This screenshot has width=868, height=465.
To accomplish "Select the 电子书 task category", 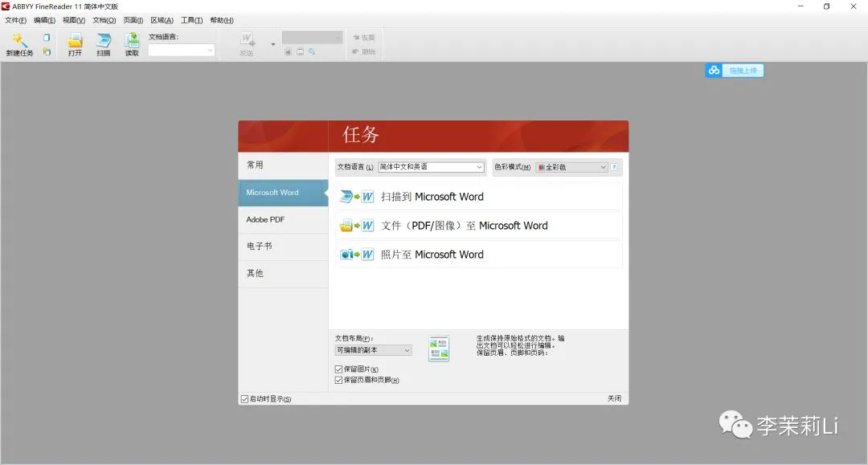I will (x=283, y=246).
